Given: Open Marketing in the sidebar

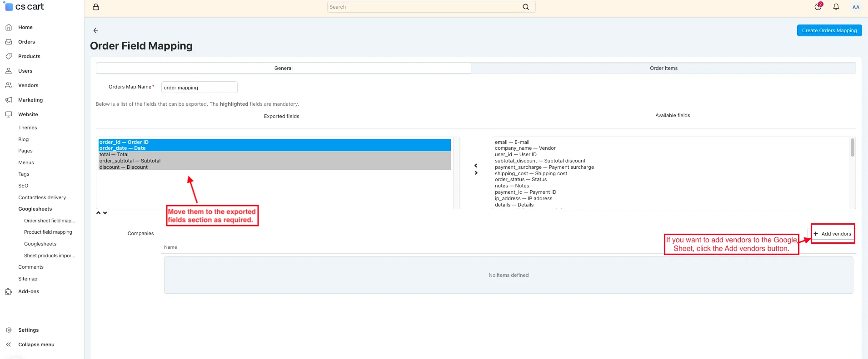Looking at the screenshot, I should coord(30,100).
